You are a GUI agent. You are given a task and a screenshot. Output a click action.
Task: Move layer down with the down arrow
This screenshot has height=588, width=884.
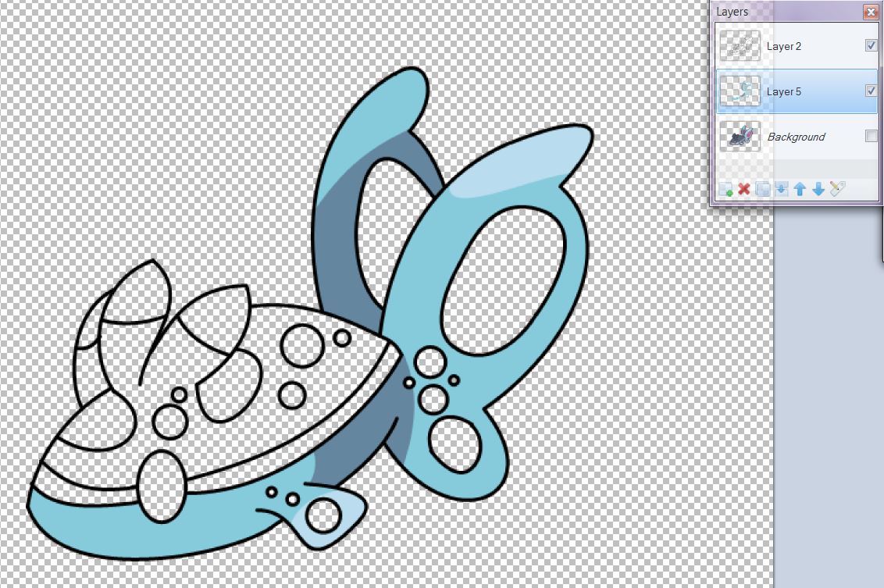(x=818, y=190)
